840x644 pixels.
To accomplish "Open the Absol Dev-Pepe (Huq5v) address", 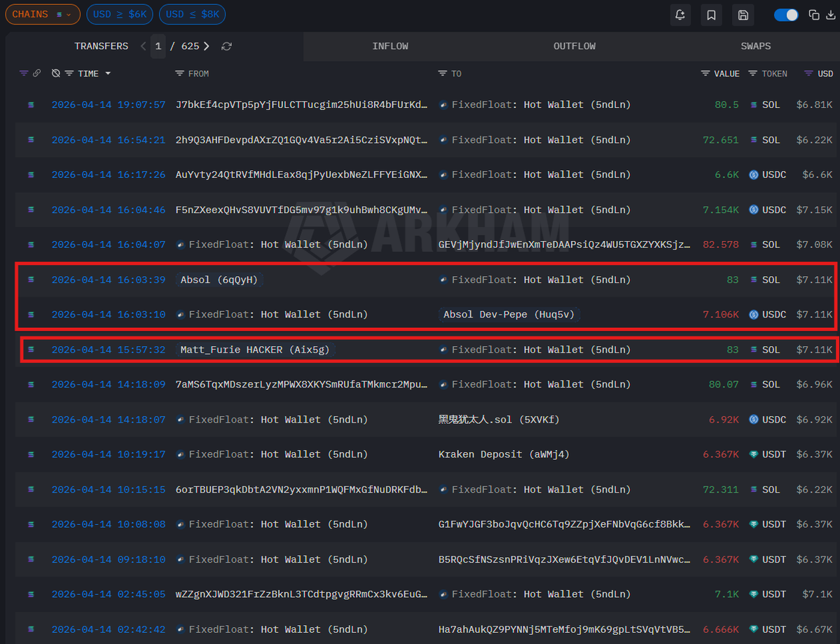I will point(509,315).
